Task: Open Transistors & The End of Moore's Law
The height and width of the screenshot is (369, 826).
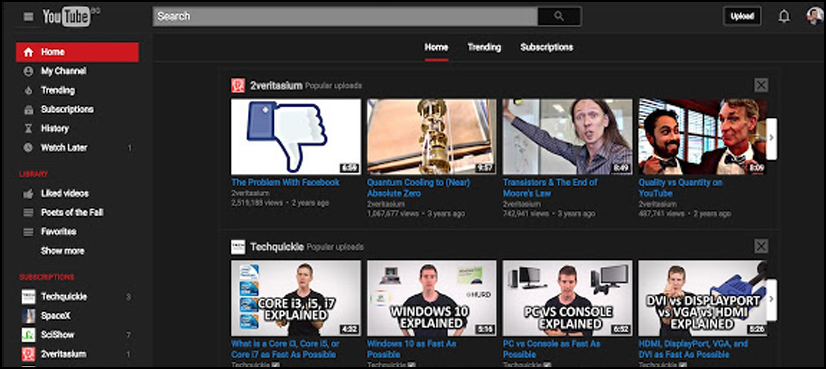Action: 550,188
